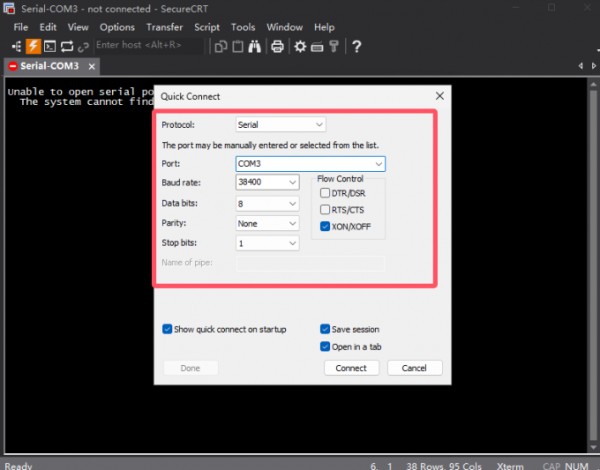Click the CAP status bar indicator
The image size is (600, 470).
pos(551,466)
